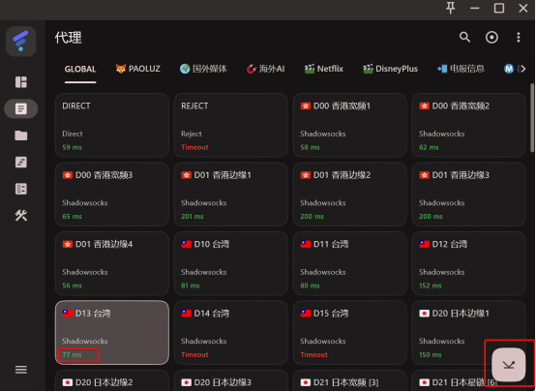Screen dimensions: 536x392
Task: Click the 77 ms latency on D13 台湾
Action: point(73,354)
